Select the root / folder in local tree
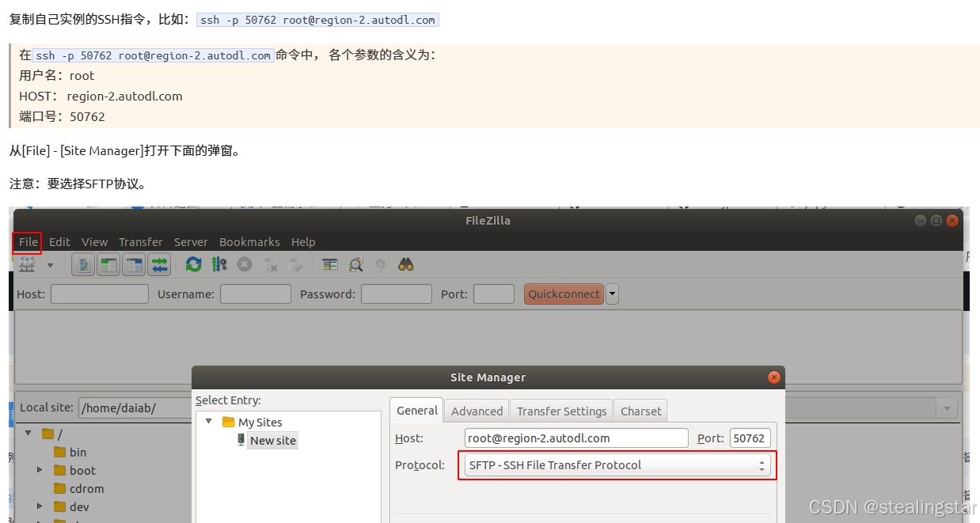This screenshot has width=980, height=523. pos(52,434)
